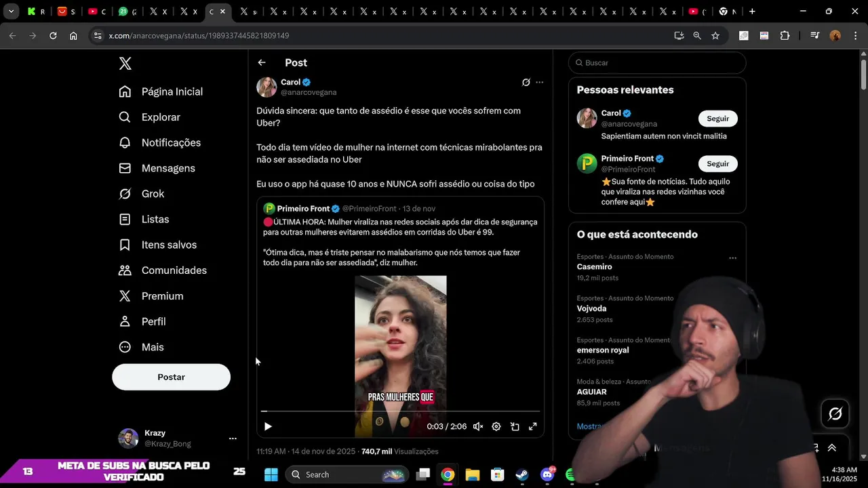The height and width of the screenshot is (488, 868).
Task: Switch to the first Kick tab
Action: coord(36,12)
